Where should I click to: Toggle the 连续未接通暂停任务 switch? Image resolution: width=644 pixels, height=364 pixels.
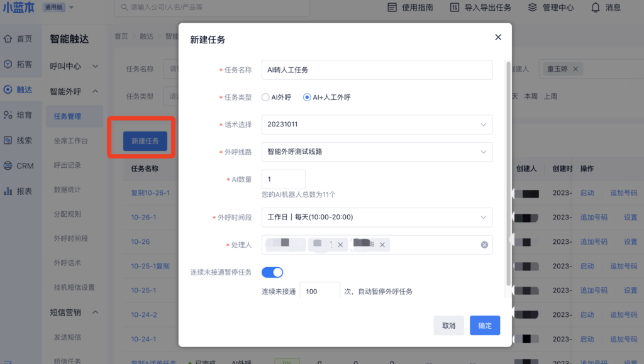(x=272, y=272)
